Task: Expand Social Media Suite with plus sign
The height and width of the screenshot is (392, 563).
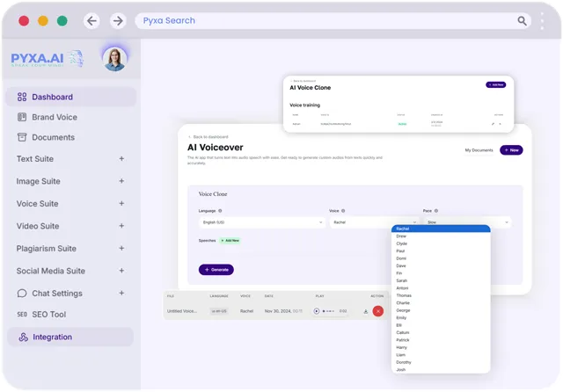Action: pos(121,271)
